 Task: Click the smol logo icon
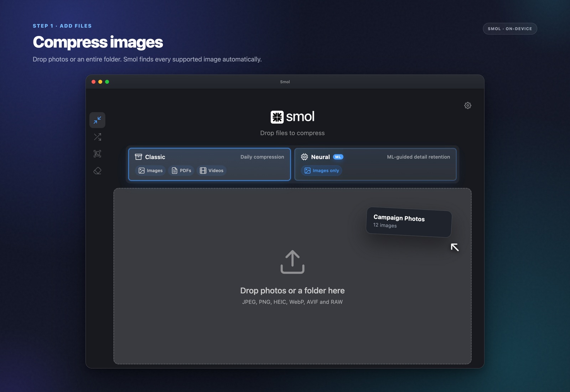pyautogui.click(x=277, y=117)
